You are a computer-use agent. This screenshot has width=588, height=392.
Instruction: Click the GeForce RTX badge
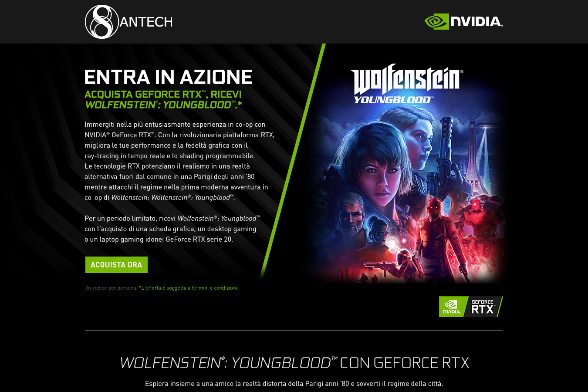pyautogui.click(x=471, y=307)
